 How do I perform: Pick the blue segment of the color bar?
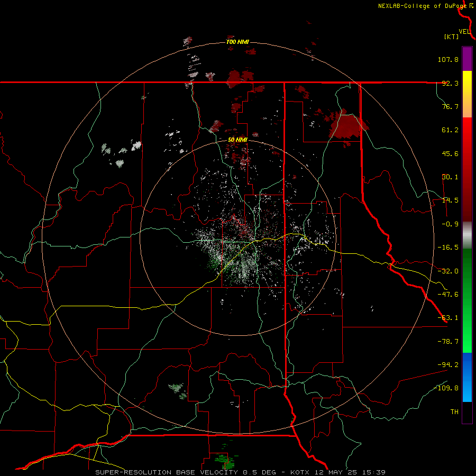(467, 377)
